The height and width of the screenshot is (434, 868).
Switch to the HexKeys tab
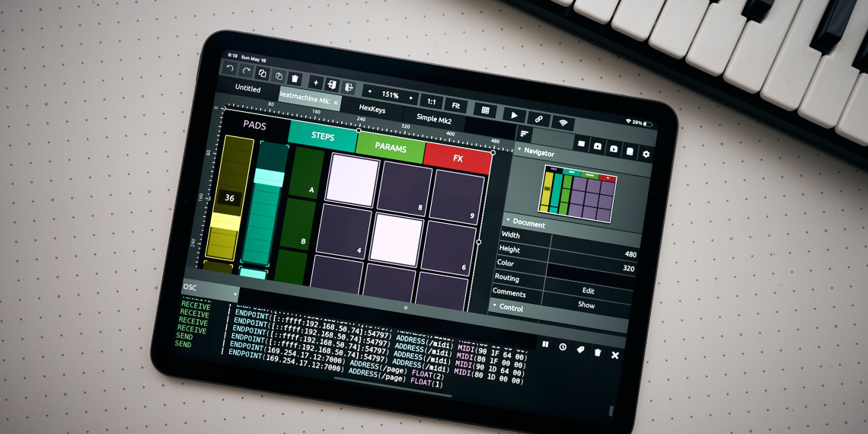pos(372,109)
